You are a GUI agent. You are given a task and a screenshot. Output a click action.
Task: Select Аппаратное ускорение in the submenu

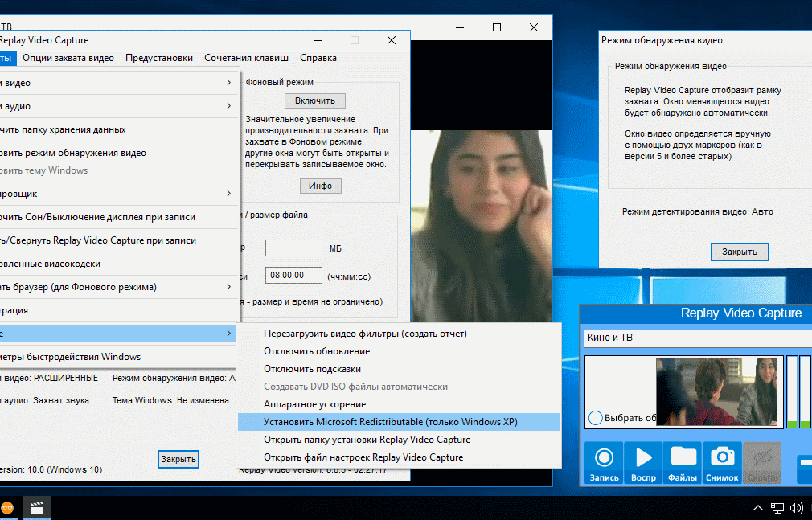[399, 404]
